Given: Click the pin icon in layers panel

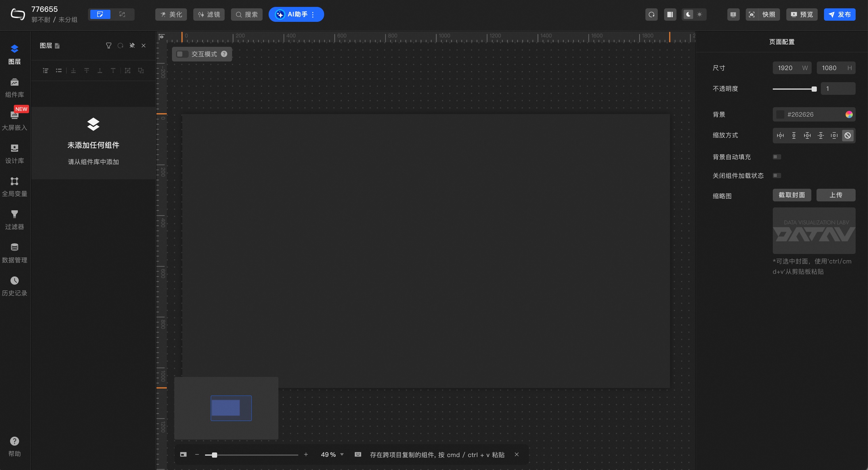Looking at the screenshot, I should tap(132, 45).
